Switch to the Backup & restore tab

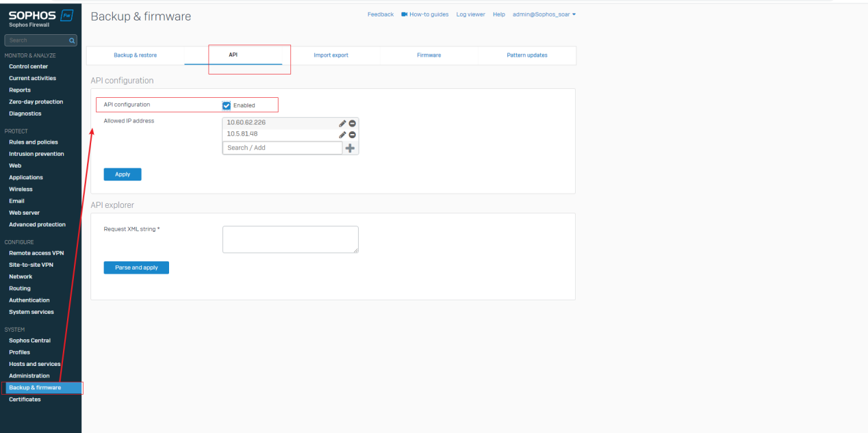[x=135, y=55]
